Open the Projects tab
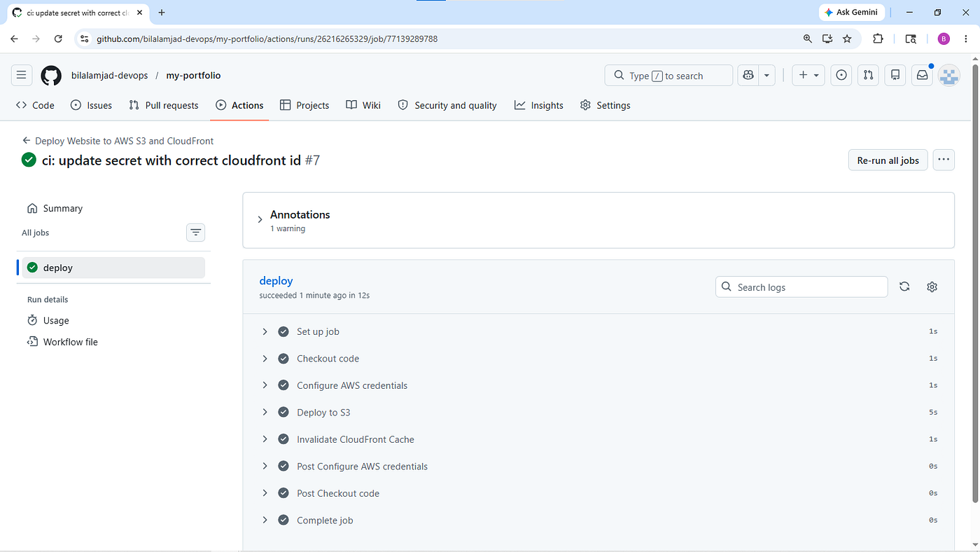This screenshot has width=980, height=552. [x=304, y=105]
